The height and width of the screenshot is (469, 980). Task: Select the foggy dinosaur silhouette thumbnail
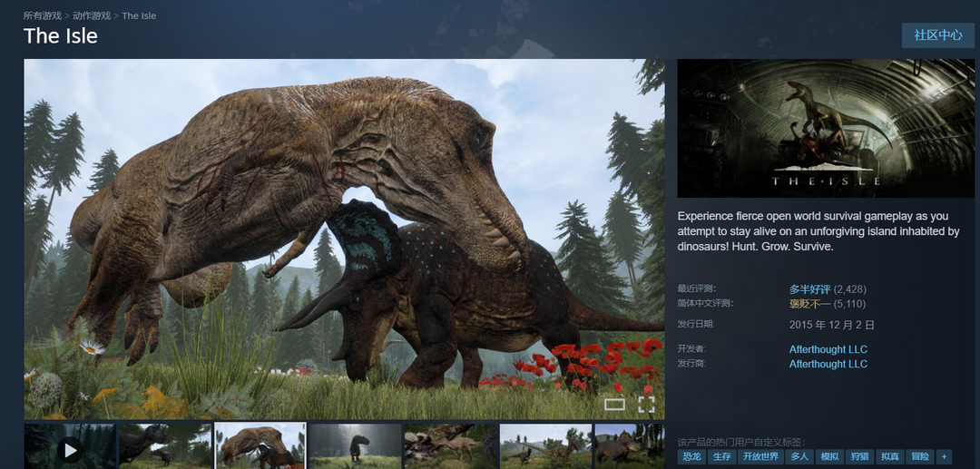(355, 446)
